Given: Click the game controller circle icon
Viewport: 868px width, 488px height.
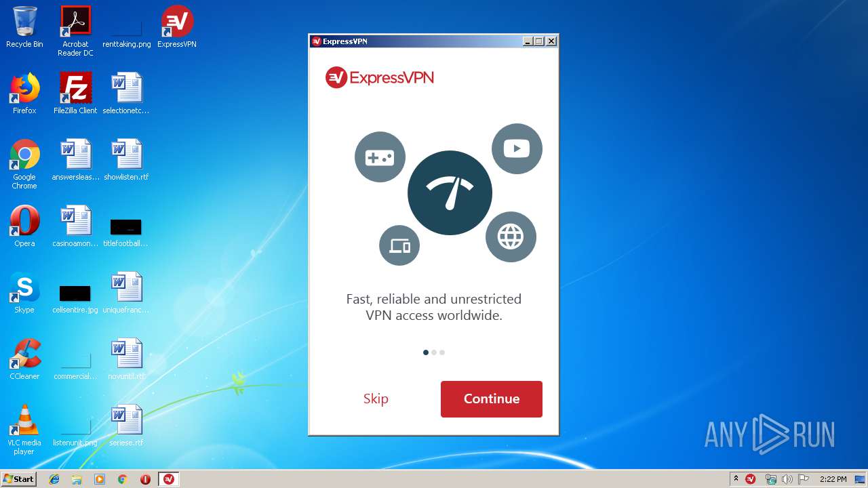Looking at the screenshot, I should pos(380,157).
